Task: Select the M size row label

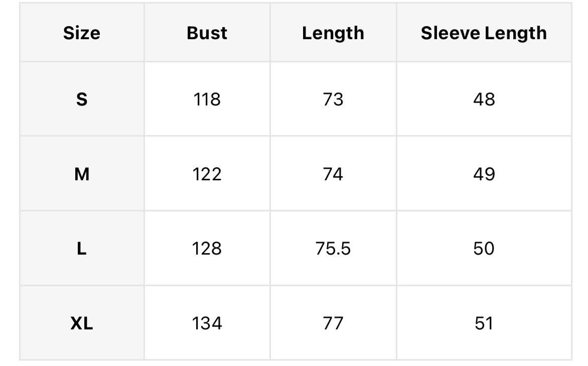Action: point(82,174)
